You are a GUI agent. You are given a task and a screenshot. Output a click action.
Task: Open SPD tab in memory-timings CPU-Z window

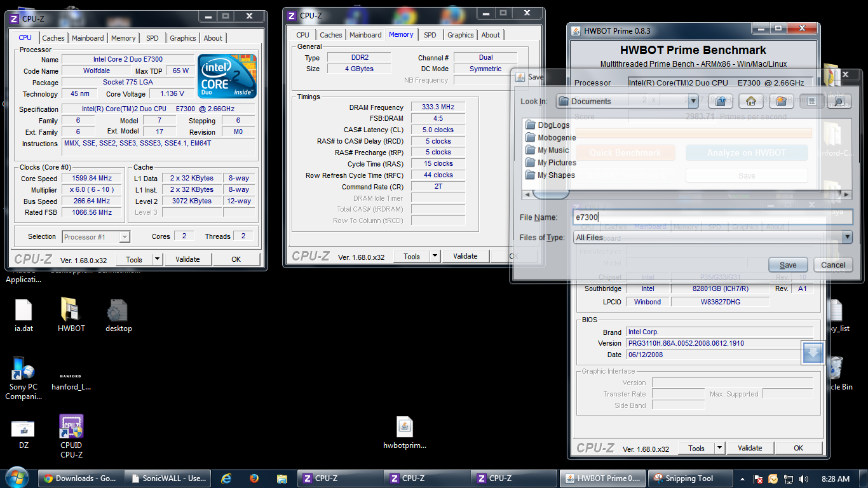click(x=430, y=35)
